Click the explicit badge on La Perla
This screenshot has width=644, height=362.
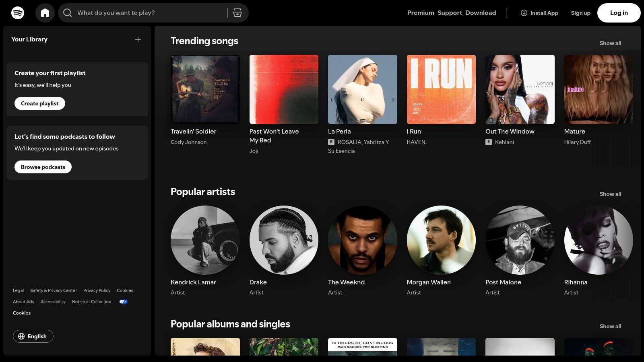click(331, 142)
